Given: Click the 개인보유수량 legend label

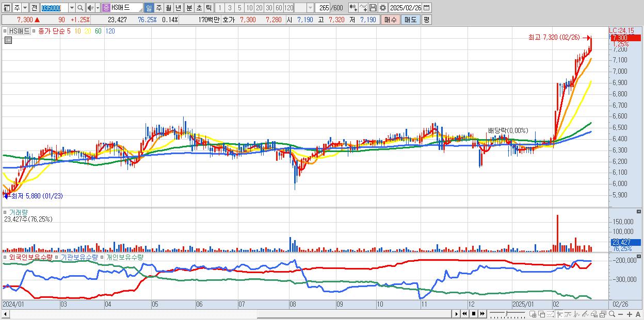Looking at the screenshot, I should click(125, 257).
